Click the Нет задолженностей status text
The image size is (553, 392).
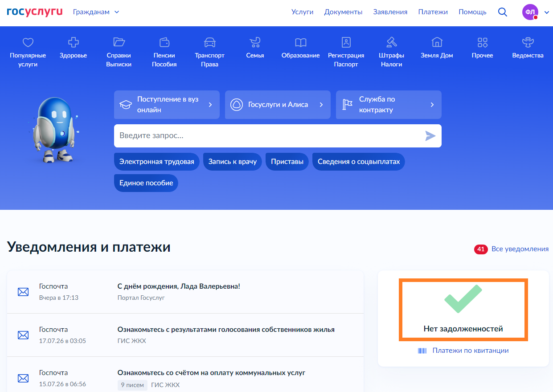[463, 329]
